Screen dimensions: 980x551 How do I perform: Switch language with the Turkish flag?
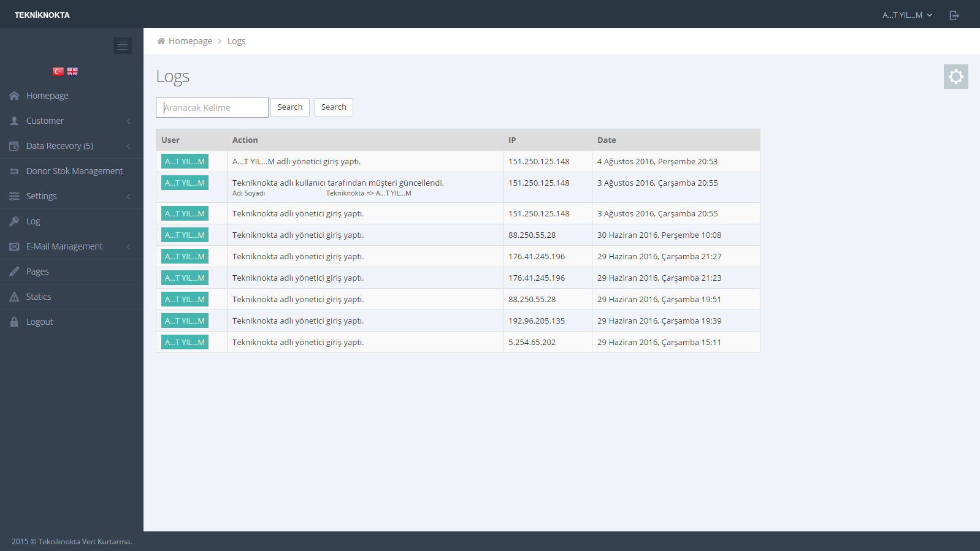(x=58, y=72)
